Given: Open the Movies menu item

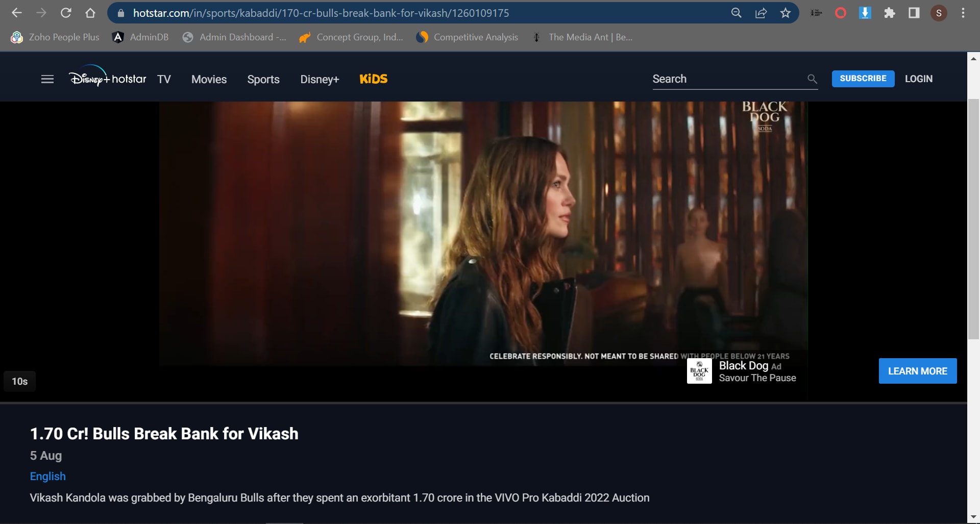Looking at the screenshot, I should coord(209,79).
